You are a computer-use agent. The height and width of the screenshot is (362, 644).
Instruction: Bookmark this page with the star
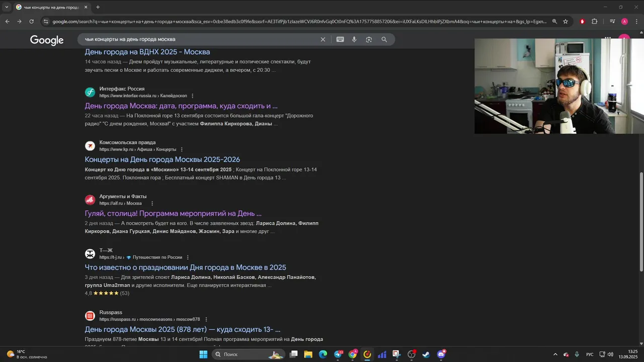coord(566,22)
